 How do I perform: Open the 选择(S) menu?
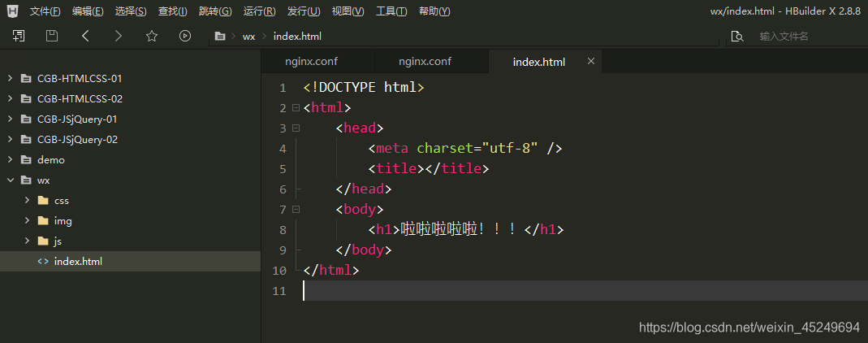(131, 11)
